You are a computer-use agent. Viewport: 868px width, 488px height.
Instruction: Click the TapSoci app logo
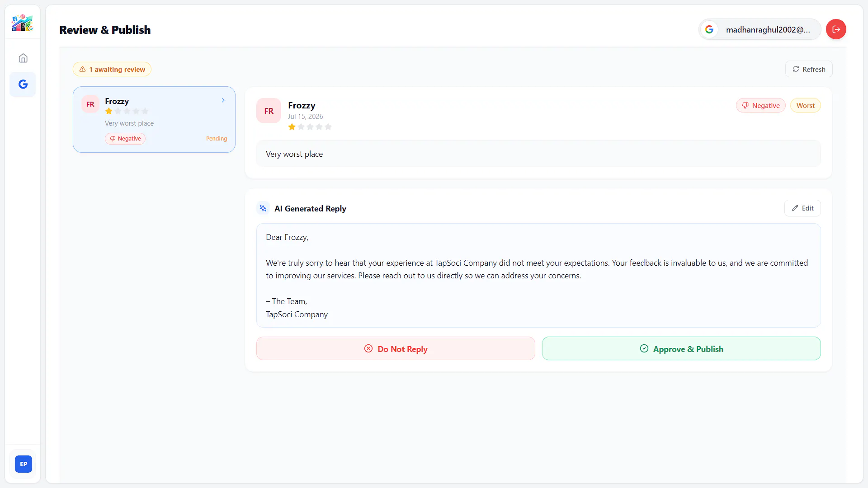23,23
